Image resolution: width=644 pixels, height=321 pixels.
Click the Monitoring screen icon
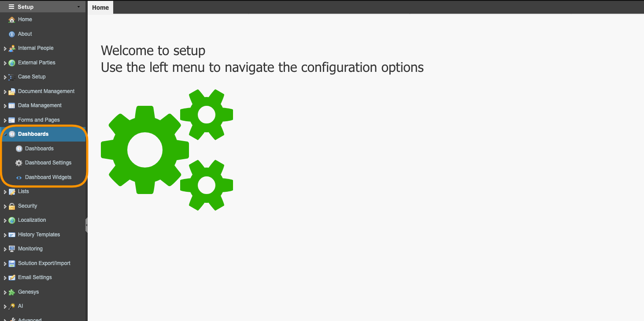[x=12, y=249]
